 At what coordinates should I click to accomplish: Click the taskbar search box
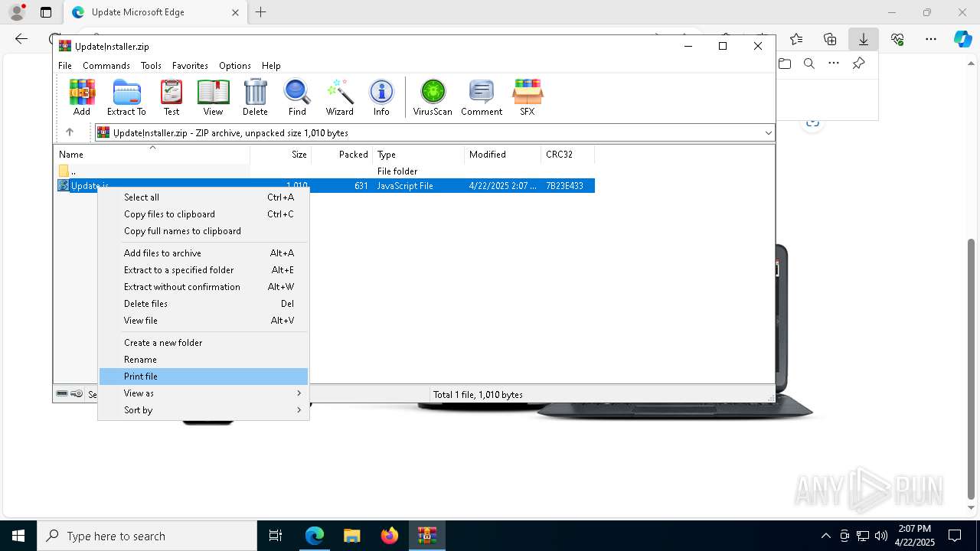pyautogui.click(x=147, y=536)
